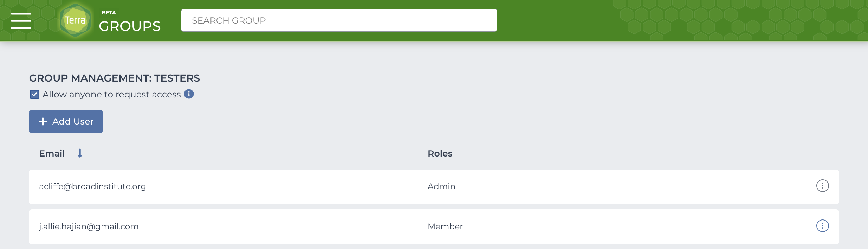This screenshot has width=868, height=249.
Task: Open the hamburger navigation menu
Action: click(x=21, y=20)
